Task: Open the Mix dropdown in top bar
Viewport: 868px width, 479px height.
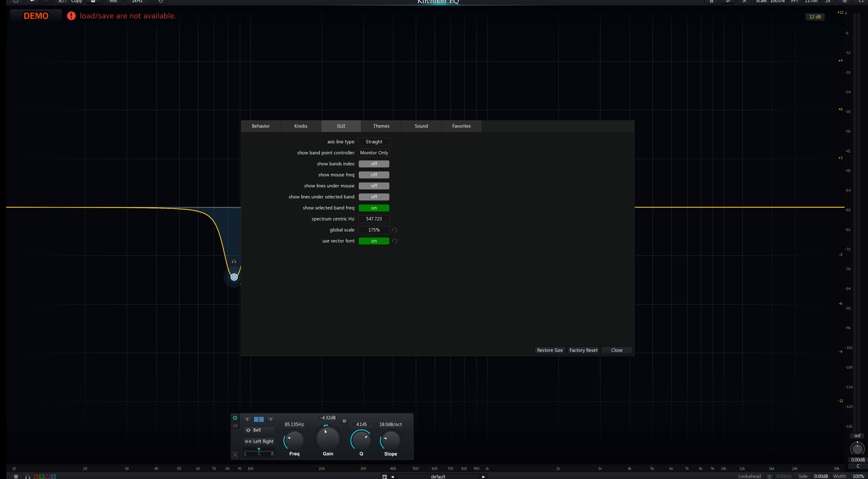Action: (113, 1)
